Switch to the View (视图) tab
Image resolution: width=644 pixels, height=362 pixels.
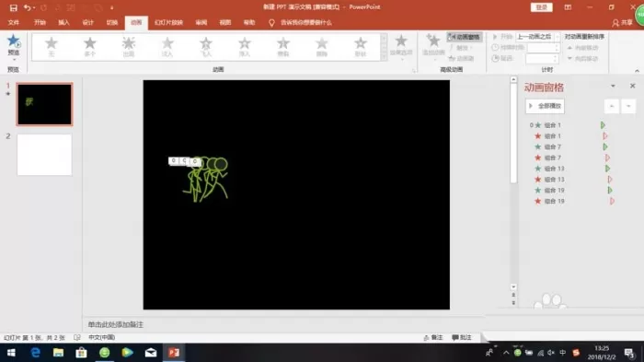point(225,23)
